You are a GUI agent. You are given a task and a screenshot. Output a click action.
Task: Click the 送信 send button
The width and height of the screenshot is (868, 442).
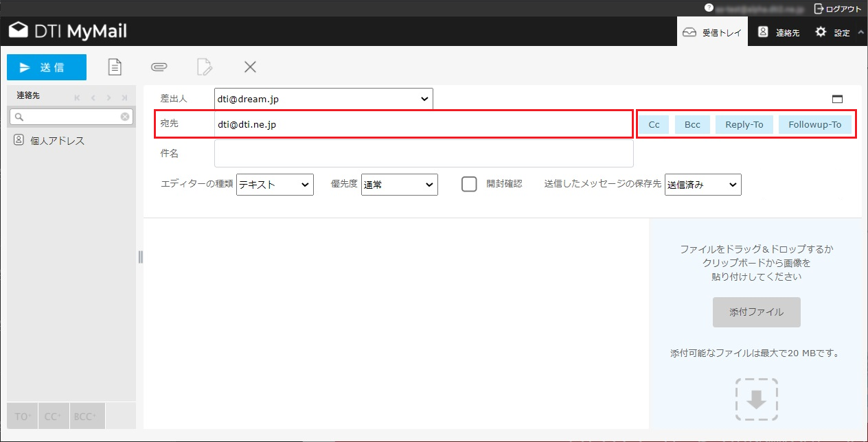point(47,67)
